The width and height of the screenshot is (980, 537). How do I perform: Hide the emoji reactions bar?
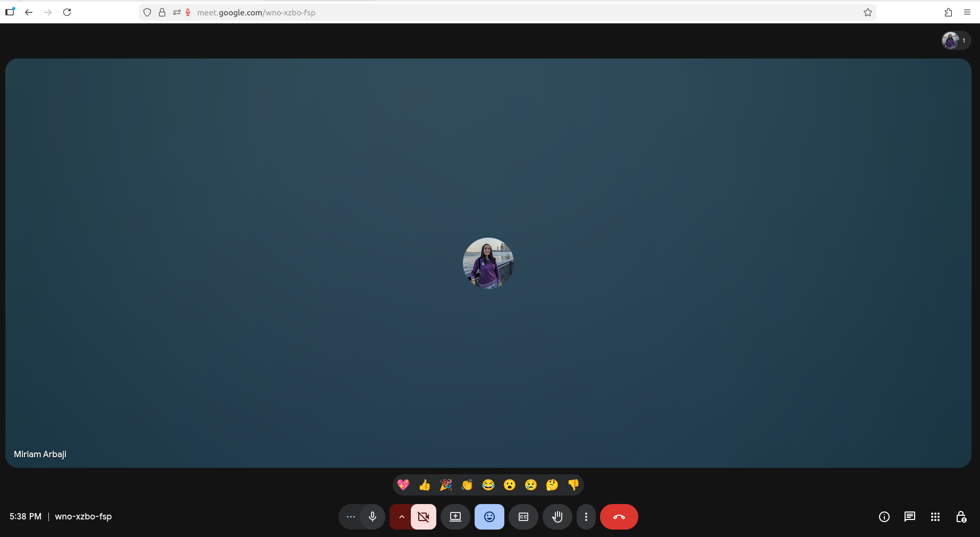pos(489,517)
